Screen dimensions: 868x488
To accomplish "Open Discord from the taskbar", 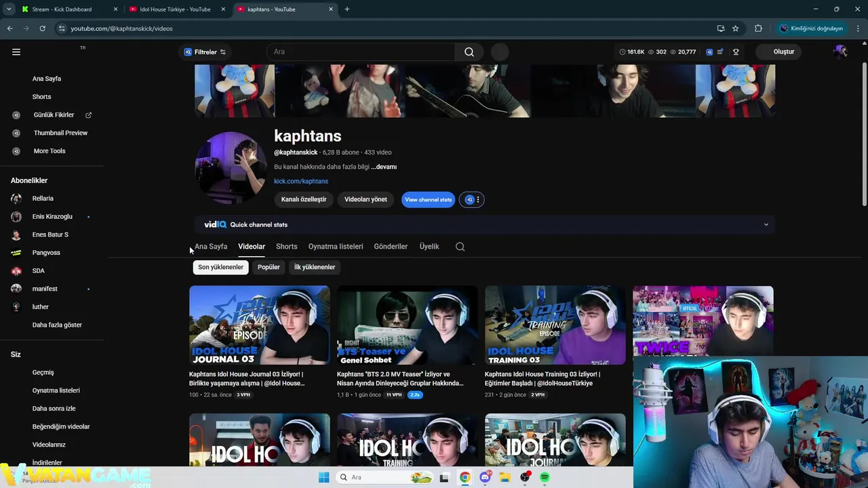I will (x=485, y=478).
